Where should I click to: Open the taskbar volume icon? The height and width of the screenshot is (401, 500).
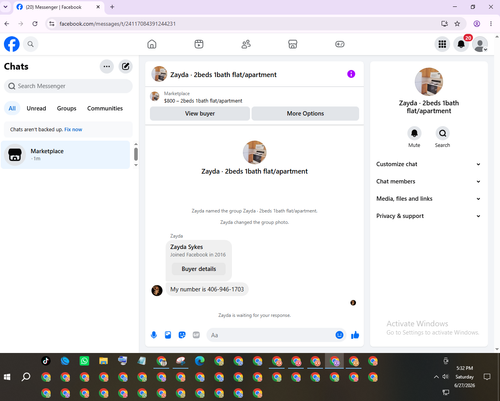click(446, 377)
